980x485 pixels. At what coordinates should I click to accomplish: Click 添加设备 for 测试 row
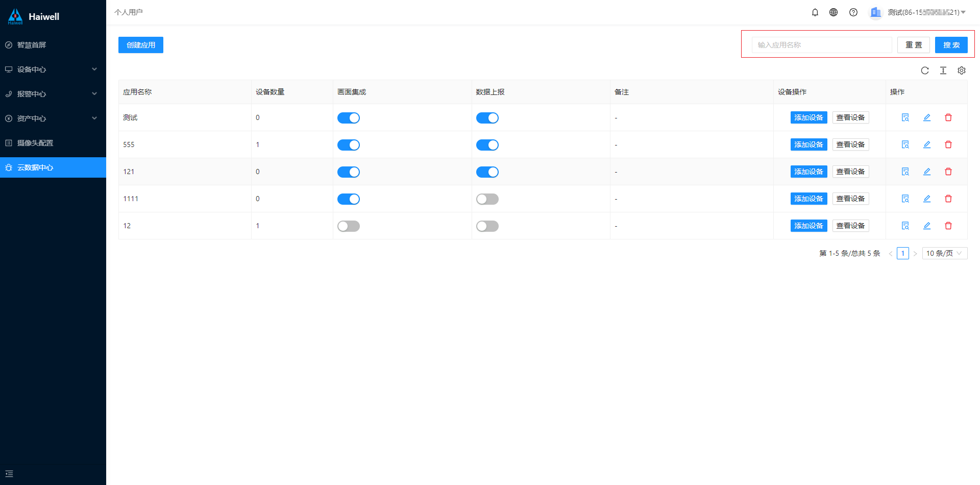[809, 117]
